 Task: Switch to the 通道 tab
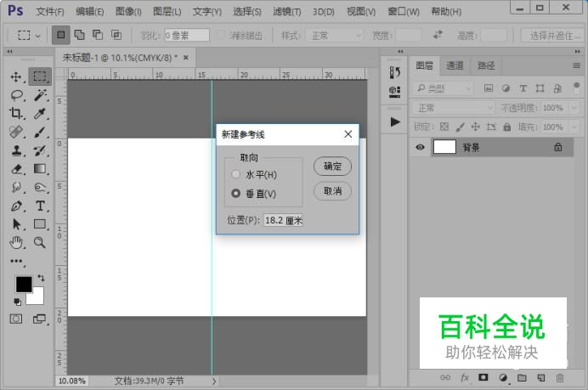click(x=455, y=65)
